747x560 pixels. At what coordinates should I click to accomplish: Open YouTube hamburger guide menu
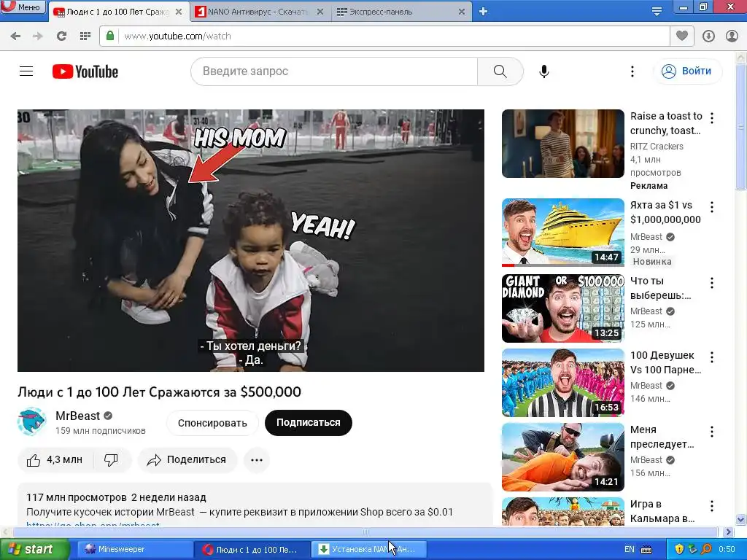tap(26, 71)
